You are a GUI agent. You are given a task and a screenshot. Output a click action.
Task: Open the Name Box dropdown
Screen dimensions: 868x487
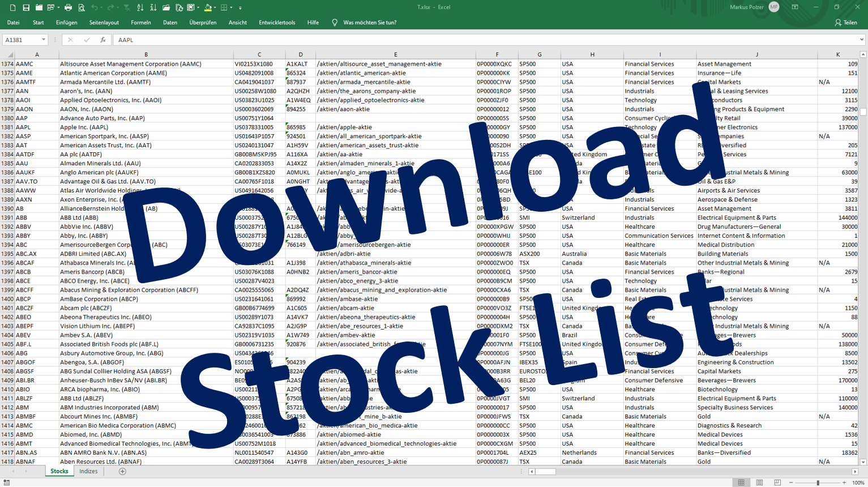pyautogui.click(x=43, y=40)
